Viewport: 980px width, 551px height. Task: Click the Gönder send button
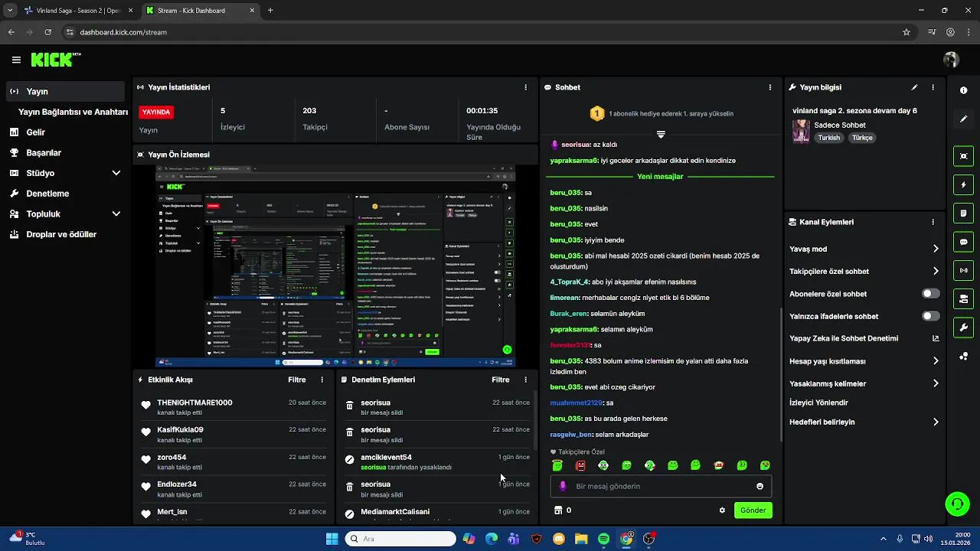753,510
